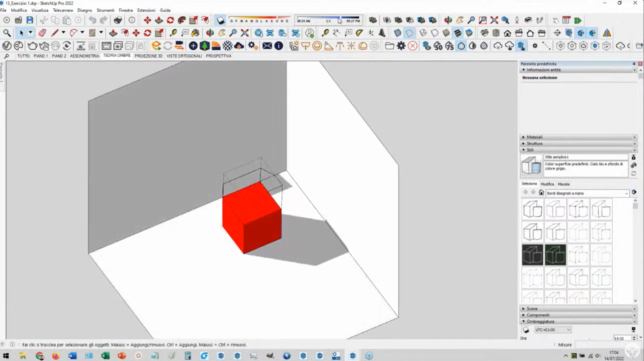Switch to the Modifica styles tab
The width and height of the screenshot is (644, 361).
547,184
